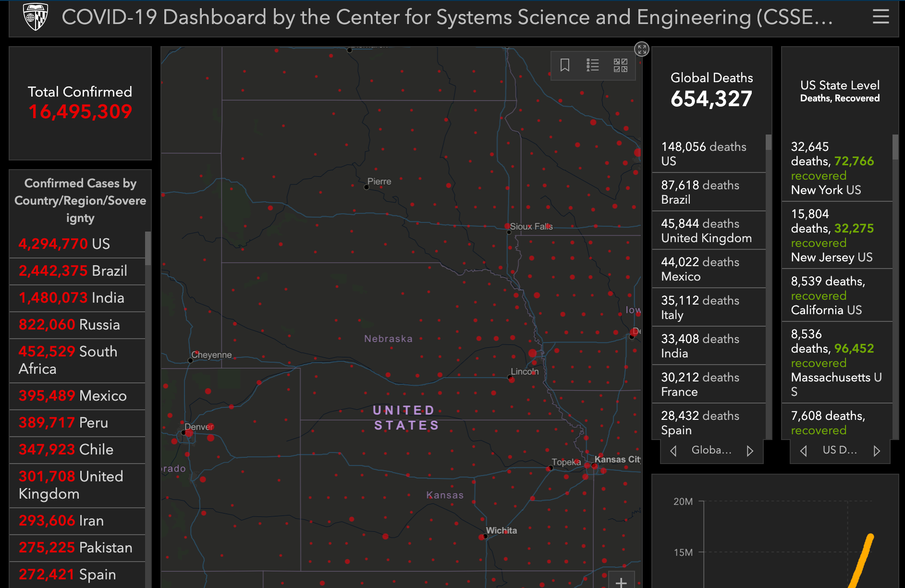Select the US D... tab label
The image size is (905, 588).
tap(839, 450)
